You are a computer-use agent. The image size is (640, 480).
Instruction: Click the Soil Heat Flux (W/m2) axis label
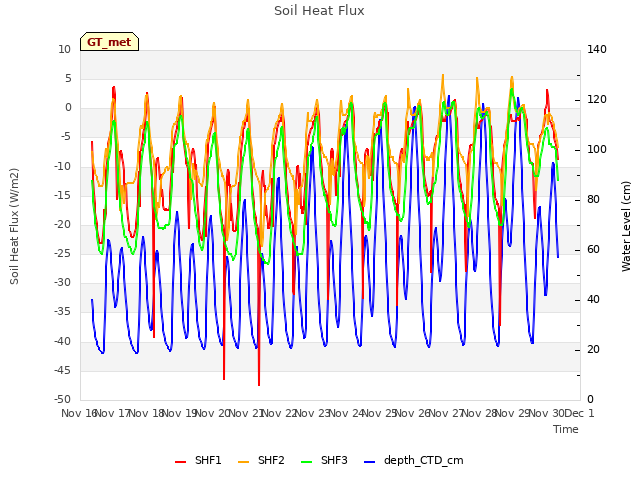coord(14,226)
